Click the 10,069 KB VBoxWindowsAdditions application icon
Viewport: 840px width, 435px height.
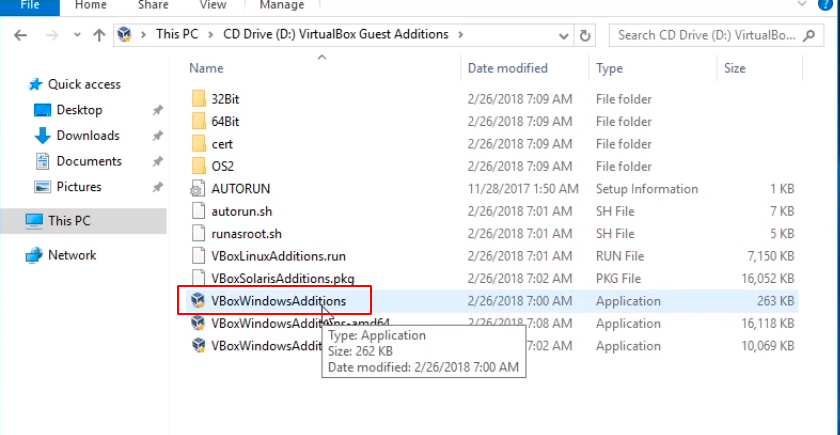(x=198, y=346)
